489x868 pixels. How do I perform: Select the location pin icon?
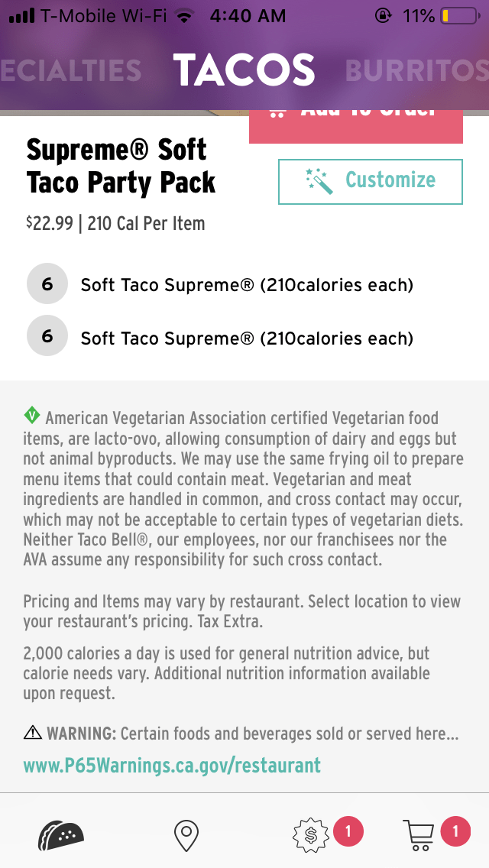coord(186,834)
